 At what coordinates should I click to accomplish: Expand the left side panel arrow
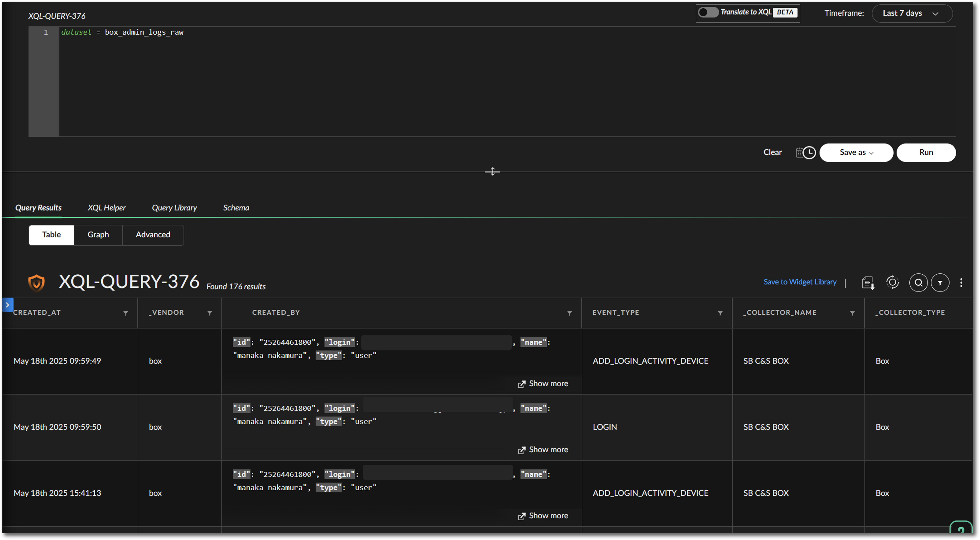8,305
